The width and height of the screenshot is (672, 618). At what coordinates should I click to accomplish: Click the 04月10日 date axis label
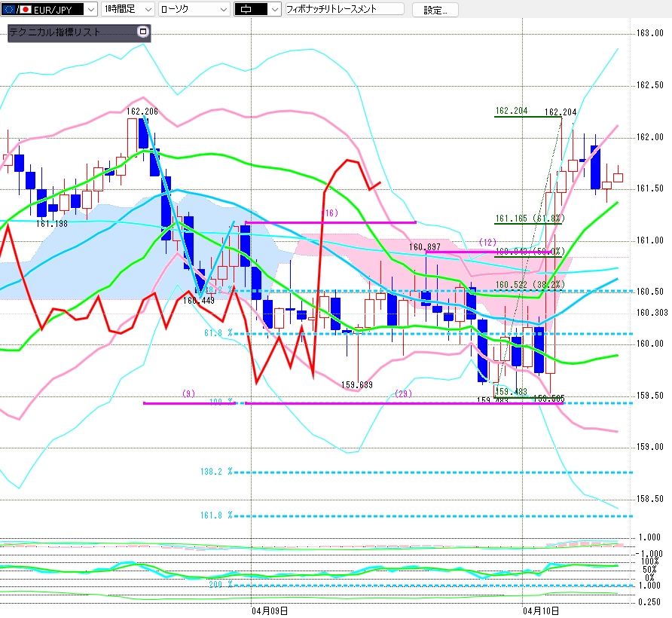(541, 611)
